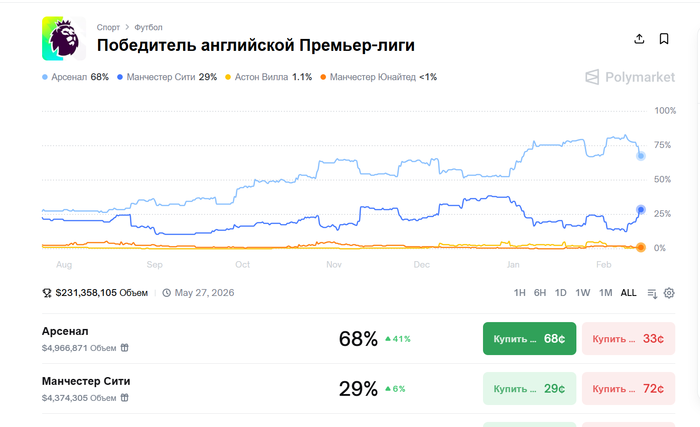Click the share/upload icon
This screenshot has width=700, height=427.
point(639,39)
